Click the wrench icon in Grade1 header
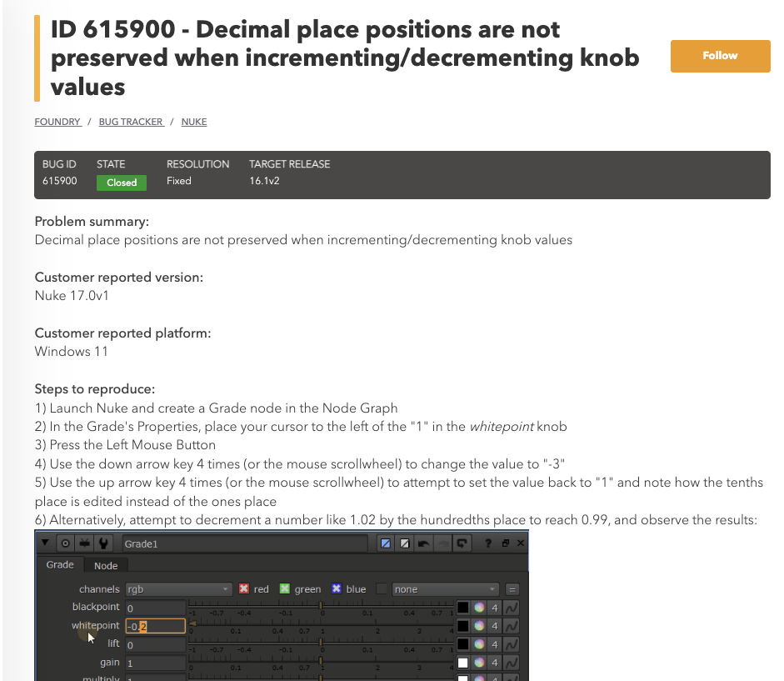This screenshot has height=681, width=784. (103, 543)
